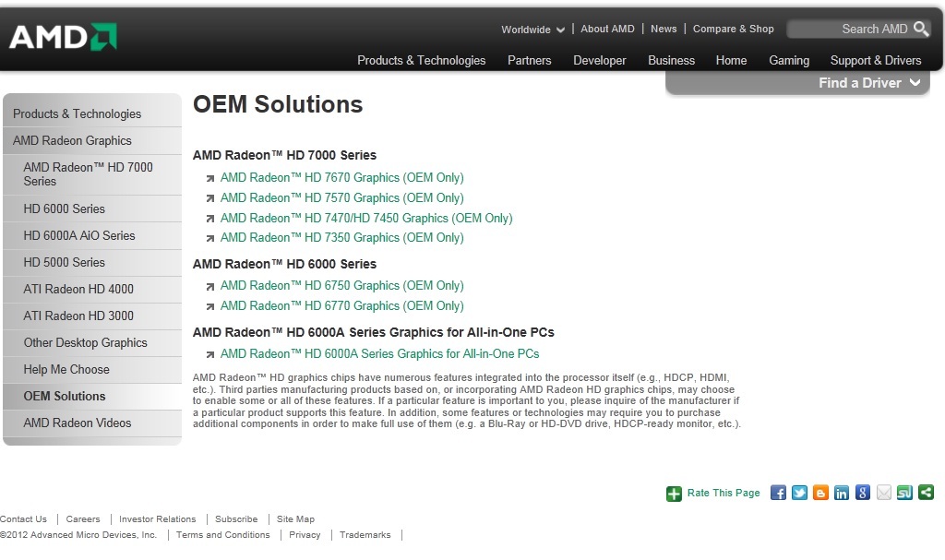This screenshot has height=560, width=945.
Task: Open Products & Technologies top menu
Action: click(421, 60)
